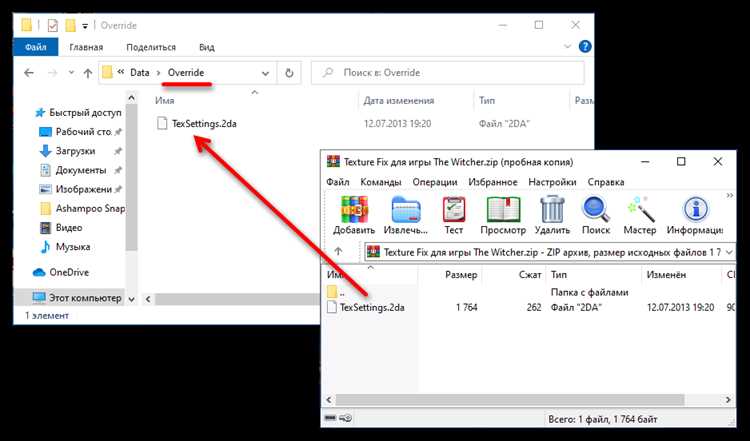
Task: Run the Тест archive check icon
Action: [453, 209]
